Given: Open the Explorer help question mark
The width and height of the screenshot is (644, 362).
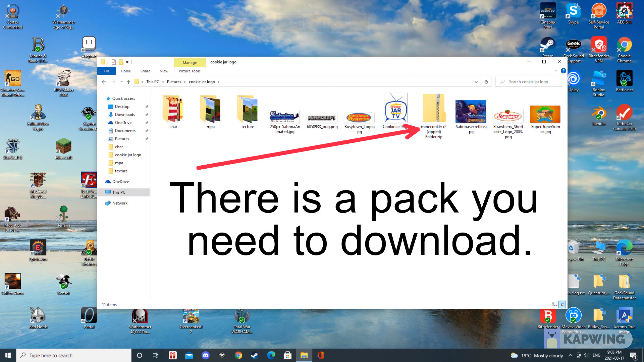Looking at the screenshot, I should pyautogui.click(x=563, y=71).
